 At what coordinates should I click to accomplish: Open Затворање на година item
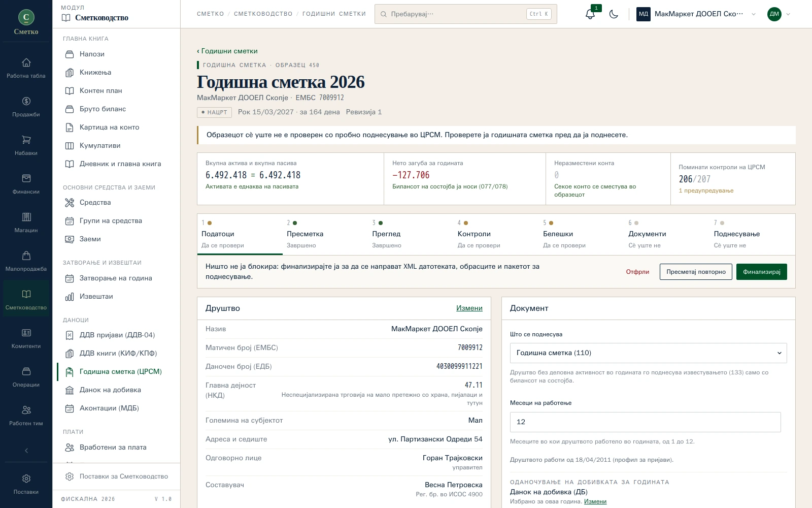pos(116,278)
